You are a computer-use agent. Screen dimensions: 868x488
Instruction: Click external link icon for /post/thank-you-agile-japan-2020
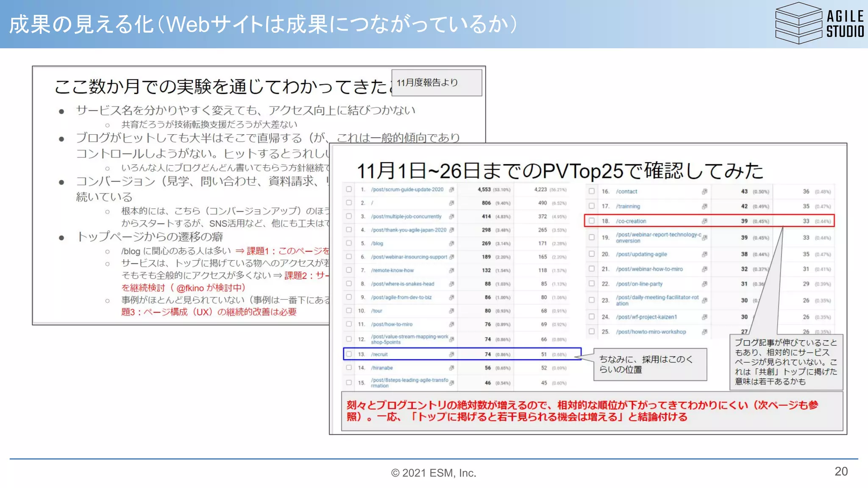(x=451, y=230)
